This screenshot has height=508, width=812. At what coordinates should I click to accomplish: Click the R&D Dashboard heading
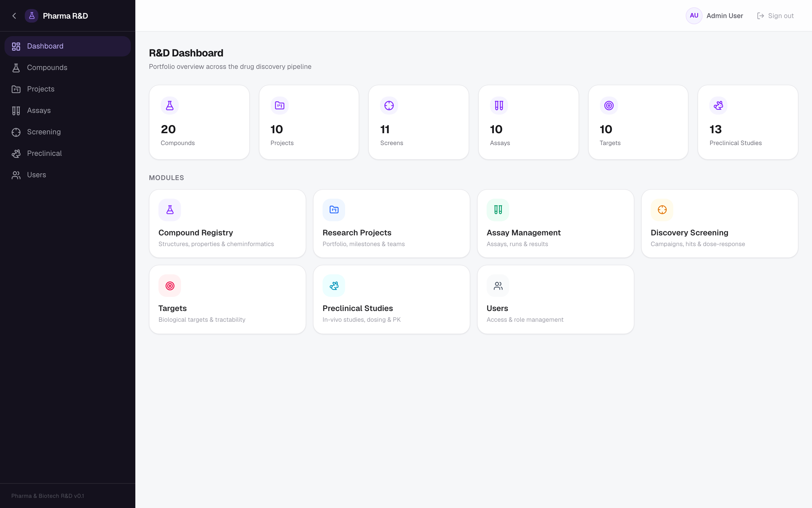[186, 53]
